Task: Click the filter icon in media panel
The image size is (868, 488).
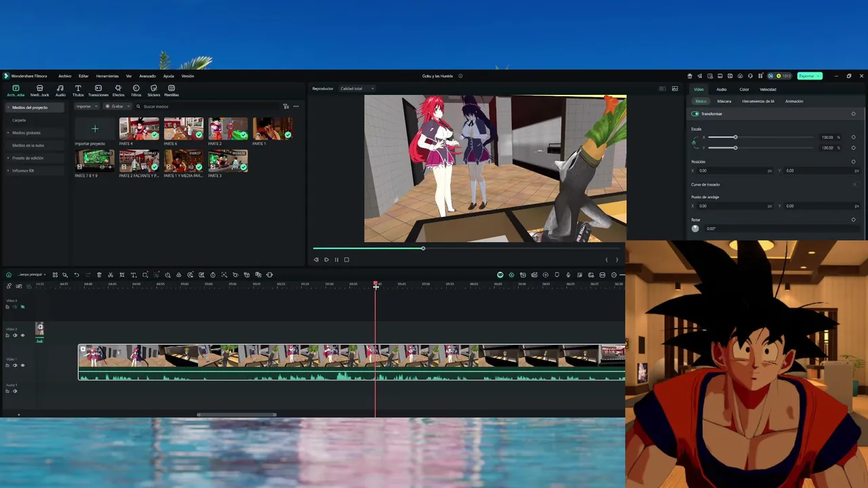Action: click(x=285, y=106)
